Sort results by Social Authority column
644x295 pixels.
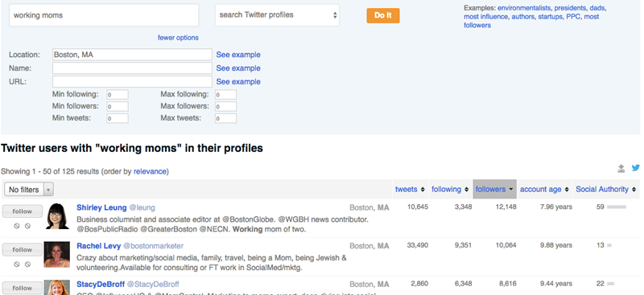tap(606, 189)
